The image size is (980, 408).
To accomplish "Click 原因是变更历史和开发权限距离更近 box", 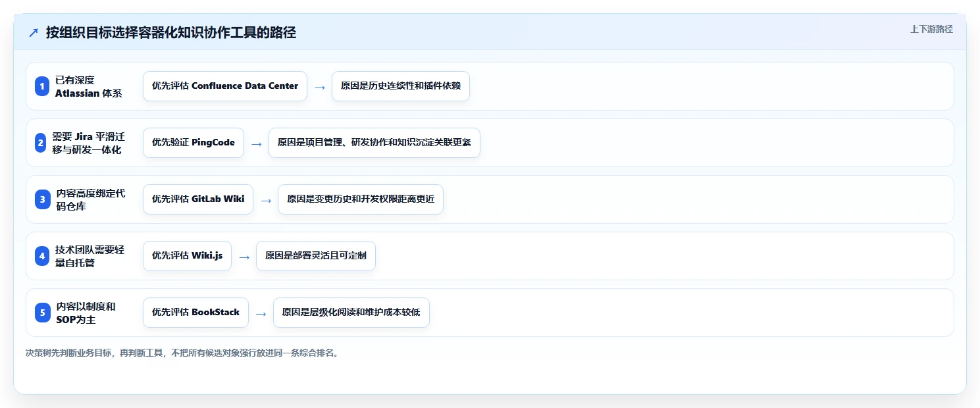I will pyautogui.click(x=361, y=199).
